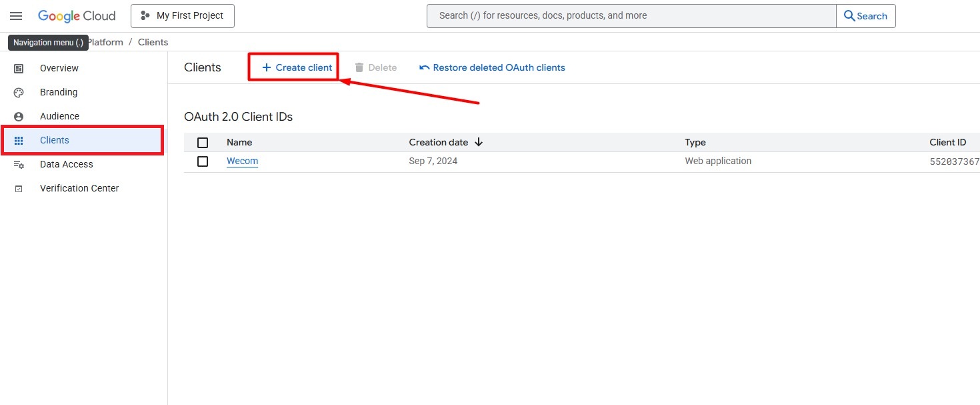Open the Branding menu item
Screen dimensions: 980x405
59,92
